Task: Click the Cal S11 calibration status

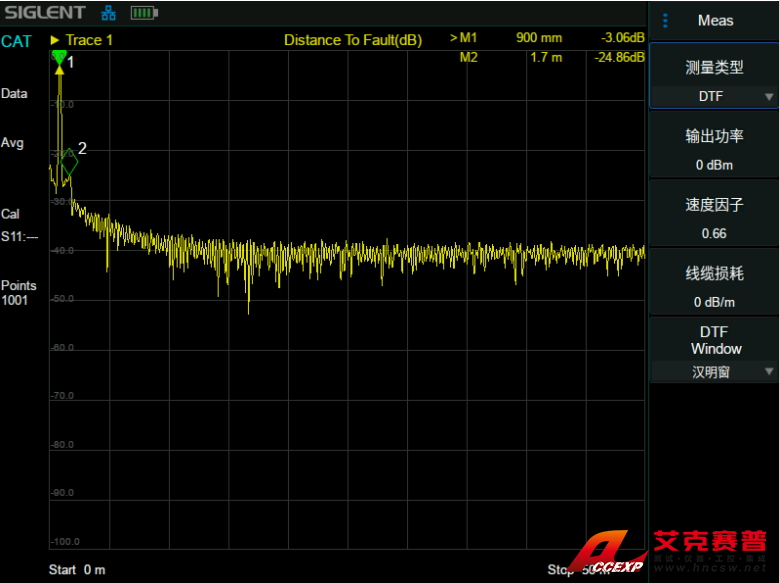Action: point(19,225)
